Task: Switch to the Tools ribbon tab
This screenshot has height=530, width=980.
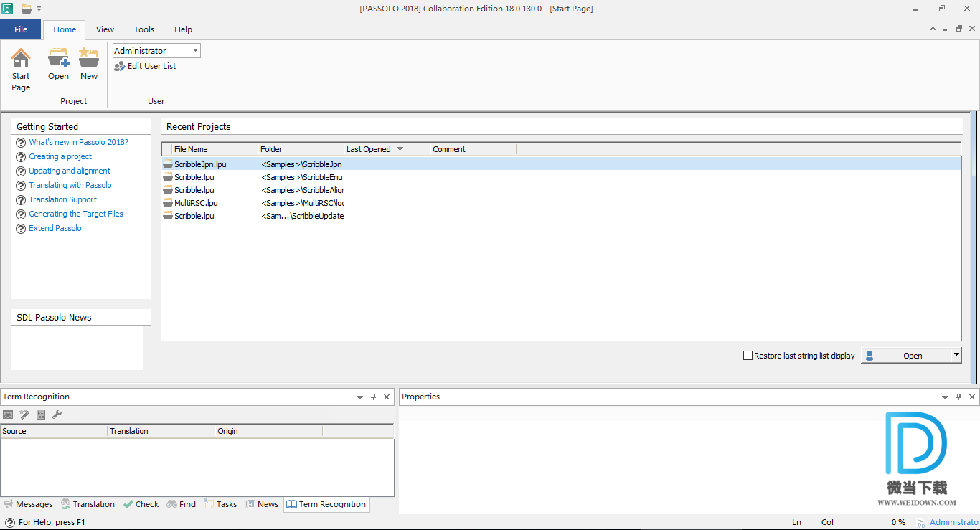Action: (144, 29)
